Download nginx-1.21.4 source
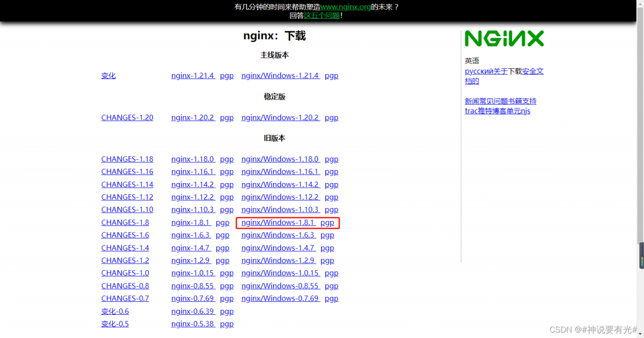 click(193, 75)
